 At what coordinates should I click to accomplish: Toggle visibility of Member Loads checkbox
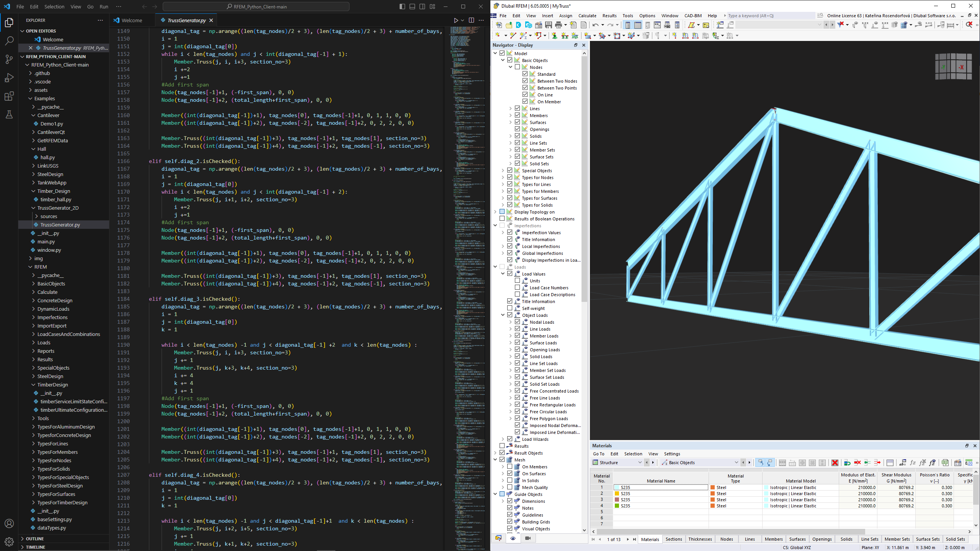(x=517, y=336)
